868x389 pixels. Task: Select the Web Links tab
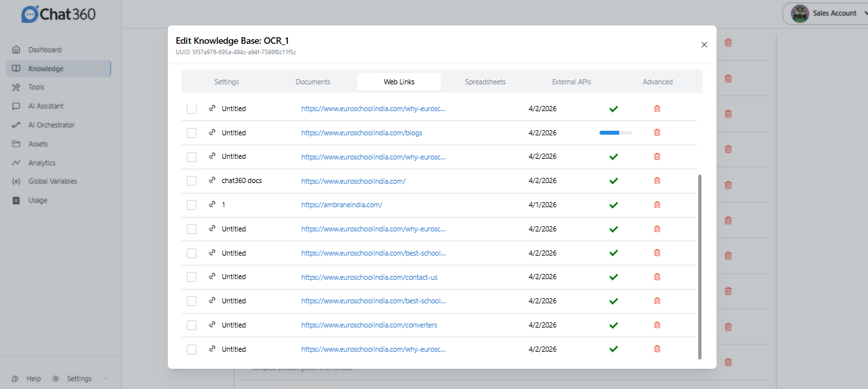[x=399, y=82]
